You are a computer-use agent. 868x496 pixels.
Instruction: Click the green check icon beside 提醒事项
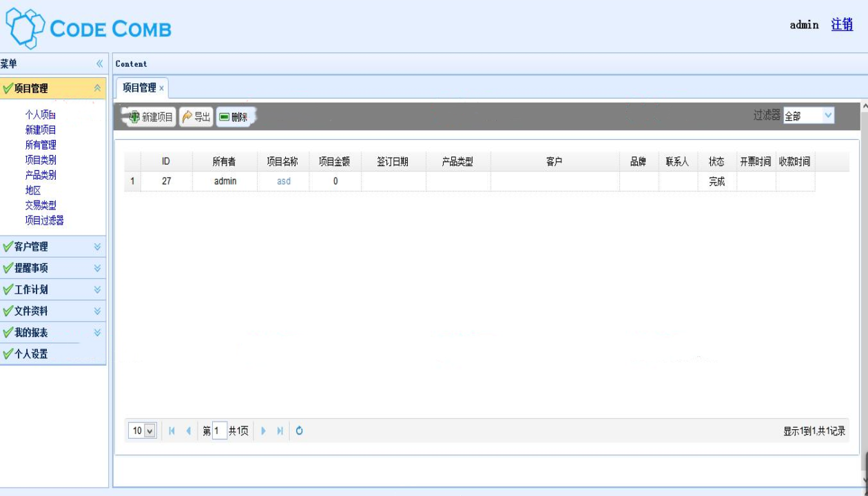tap(8, 268)
